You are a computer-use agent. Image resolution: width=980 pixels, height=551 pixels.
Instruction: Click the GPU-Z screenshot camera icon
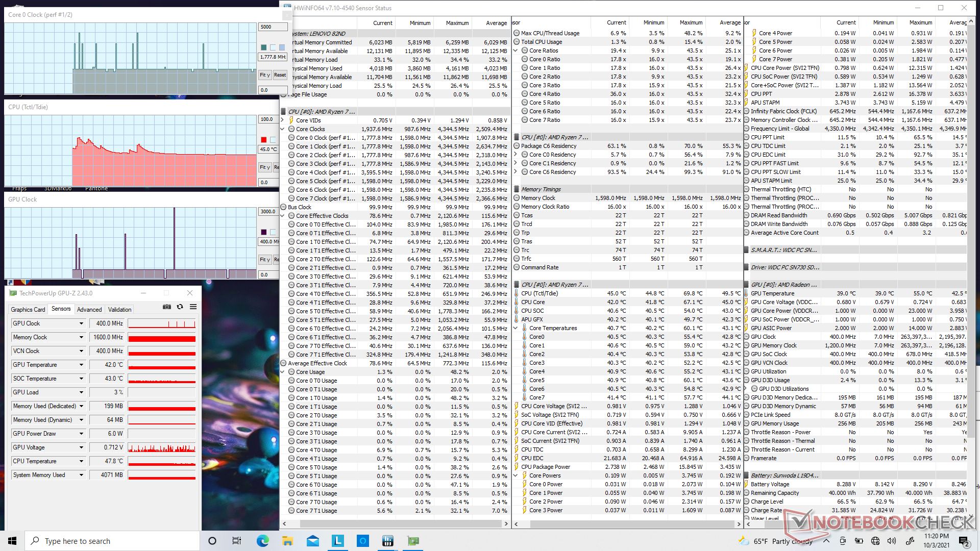[166, 307]
